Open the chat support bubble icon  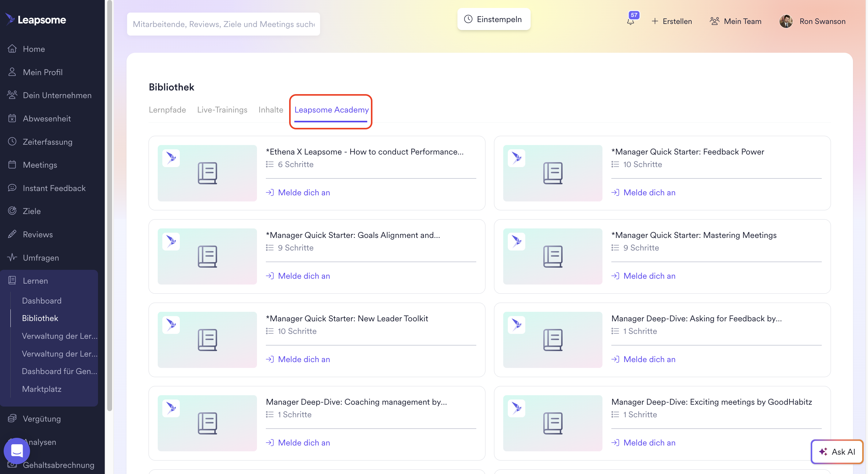pos(17,451)
